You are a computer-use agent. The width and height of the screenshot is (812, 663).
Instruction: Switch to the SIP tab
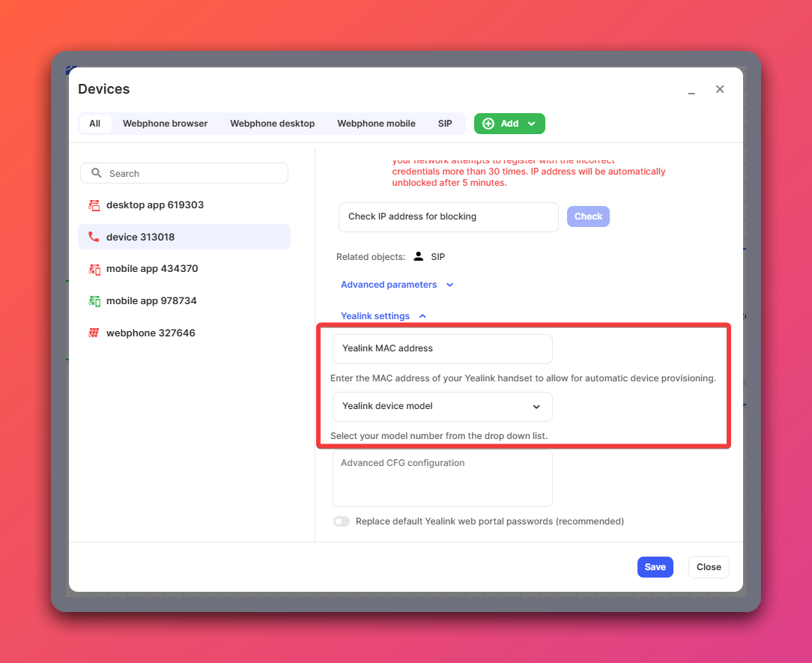click(x=445, y=124)
